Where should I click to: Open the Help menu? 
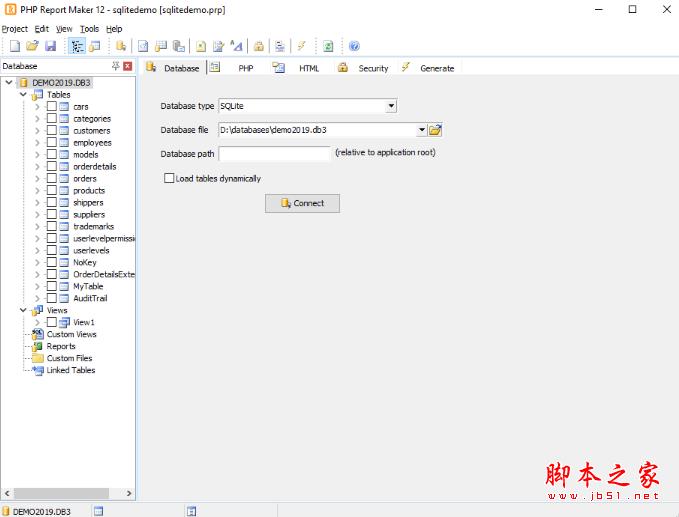click(x=114, y=29)
